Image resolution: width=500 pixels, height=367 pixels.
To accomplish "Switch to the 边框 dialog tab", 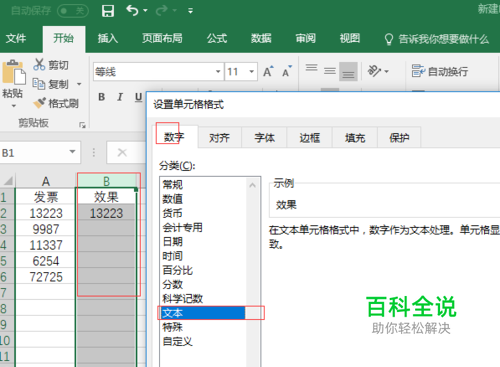I will click(309, 137).
